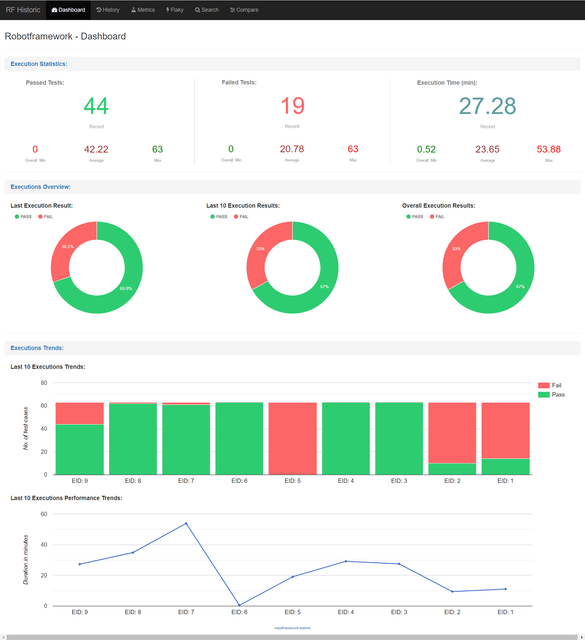The width and height of the screenshot is (585, 640).
Task: Click the History clock icon
Action: pyautogui.click(x=99, y=10)
